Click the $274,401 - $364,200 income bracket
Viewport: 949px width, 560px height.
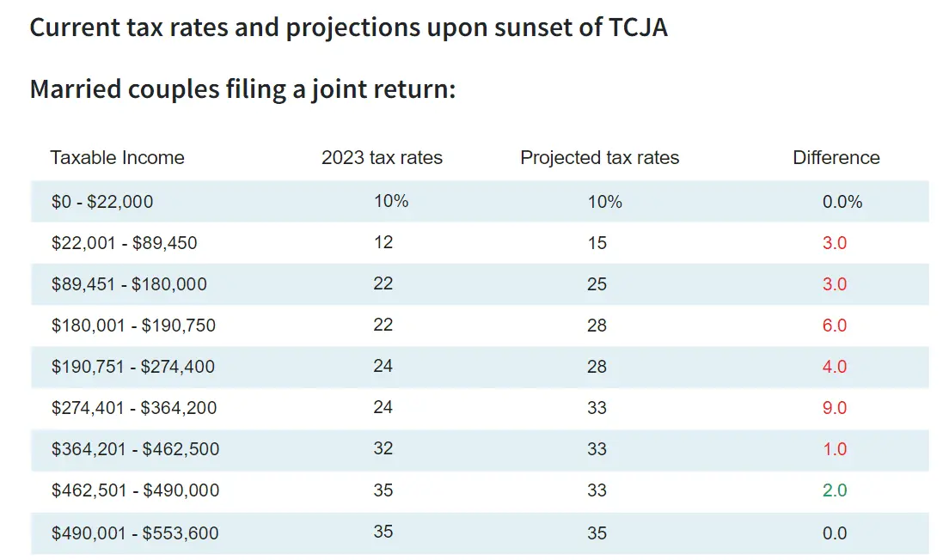pos(134,408)
